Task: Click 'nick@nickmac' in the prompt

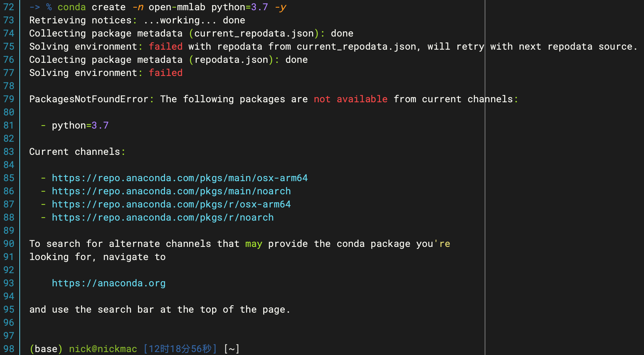Action: pos(103,349)
